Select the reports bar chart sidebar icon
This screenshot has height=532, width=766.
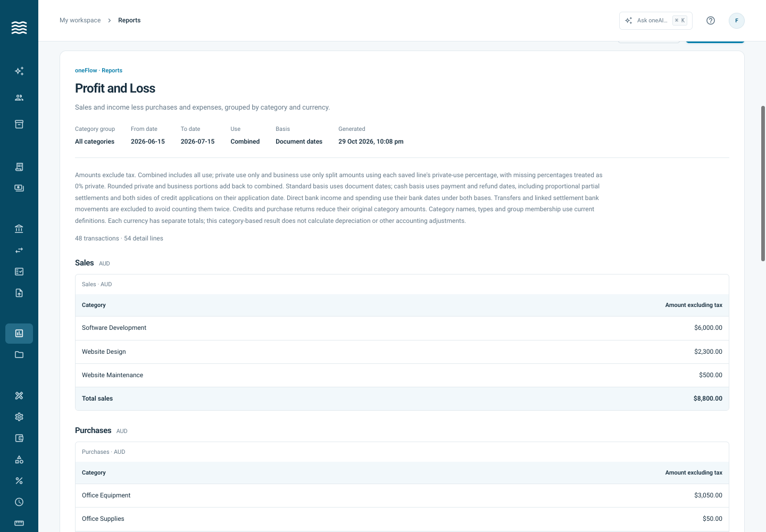coord(19,334)
